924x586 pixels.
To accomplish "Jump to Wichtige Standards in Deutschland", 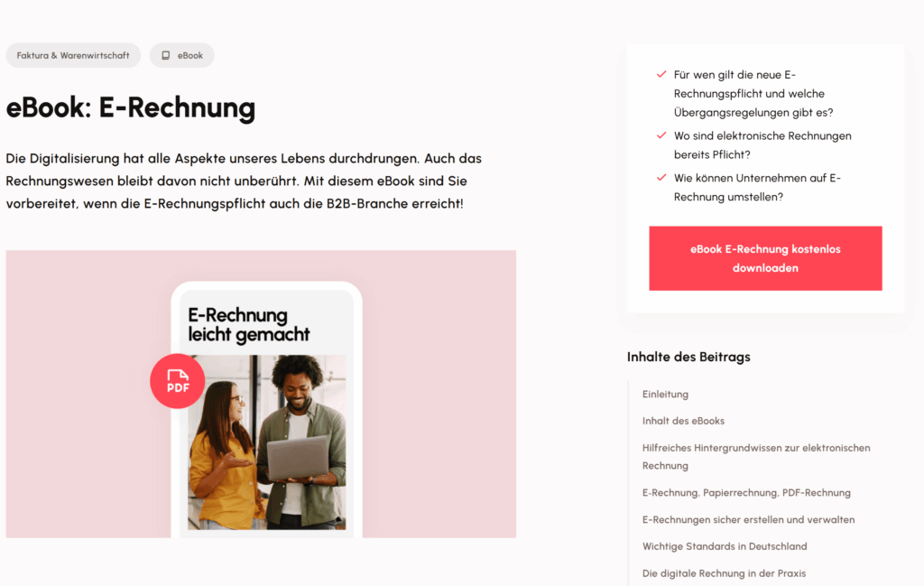I will (725, 546).
